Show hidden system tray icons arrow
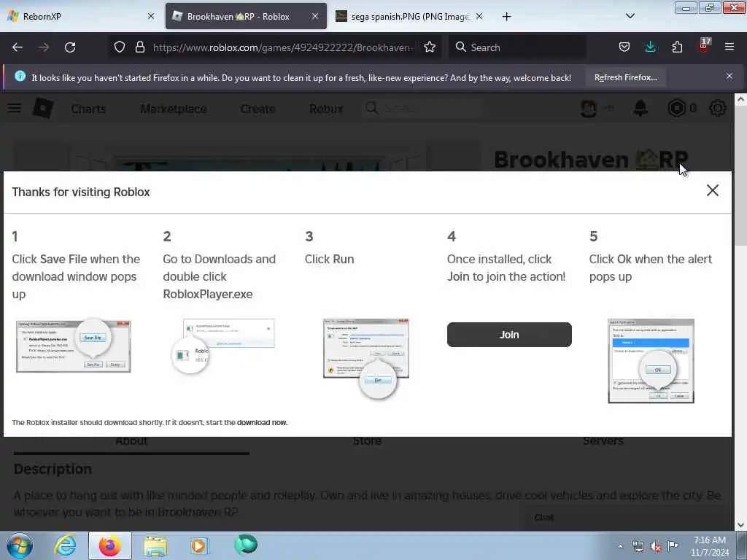This screenshot has height=560, width=747. click(620, 546)
